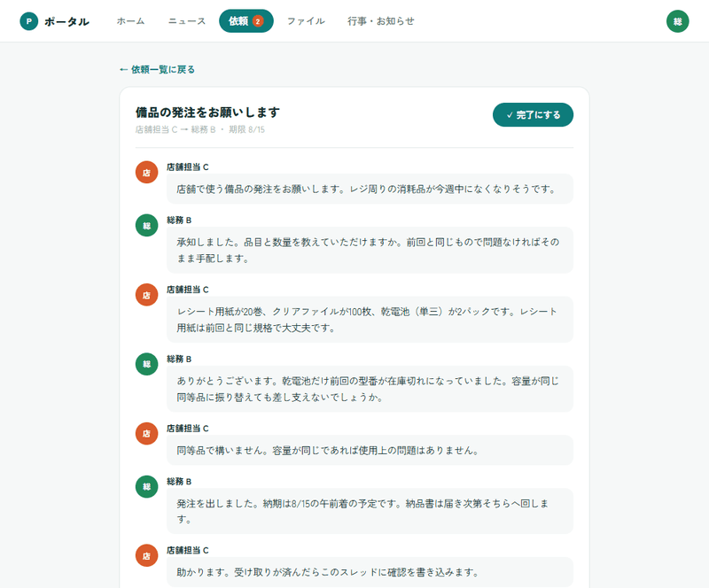Screen dimensions: 709x588
Task: Click sender name 総務 B above 発注を出しました
Action: click(179, 482)
